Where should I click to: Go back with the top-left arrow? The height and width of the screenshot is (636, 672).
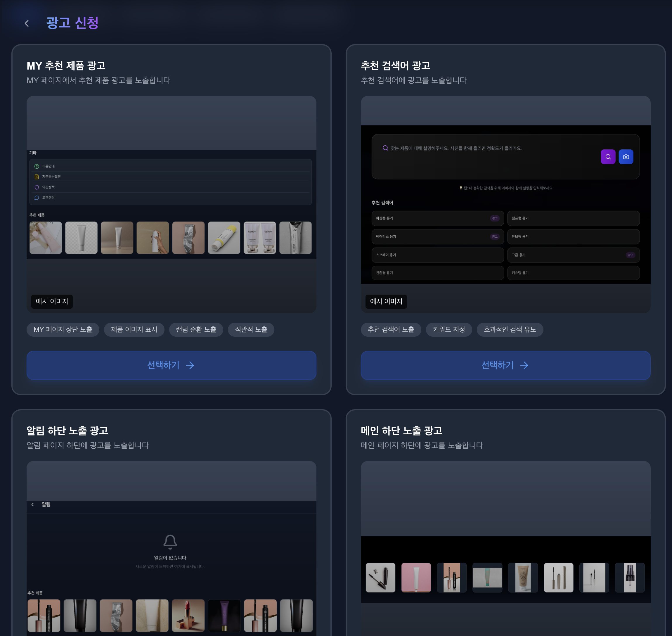27,23
